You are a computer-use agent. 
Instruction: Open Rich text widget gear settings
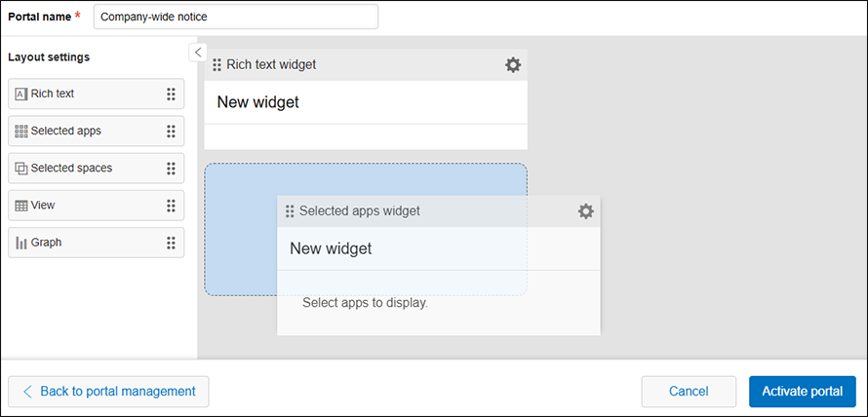[x=513, y=65]
